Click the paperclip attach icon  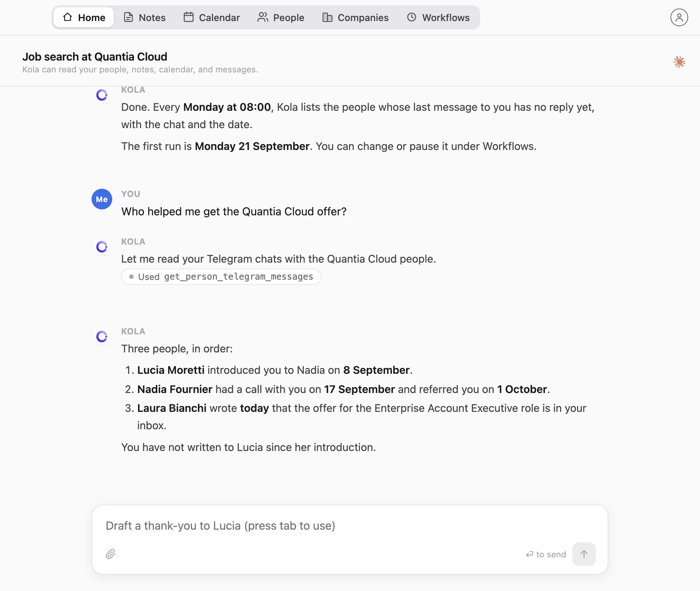[x=111, y=554]
